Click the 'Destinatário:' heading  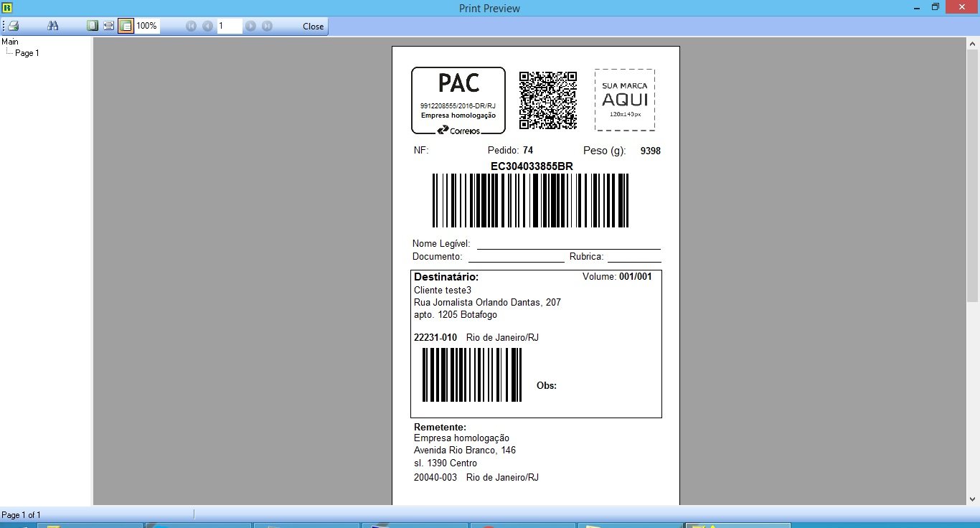[x=446, y=277]
